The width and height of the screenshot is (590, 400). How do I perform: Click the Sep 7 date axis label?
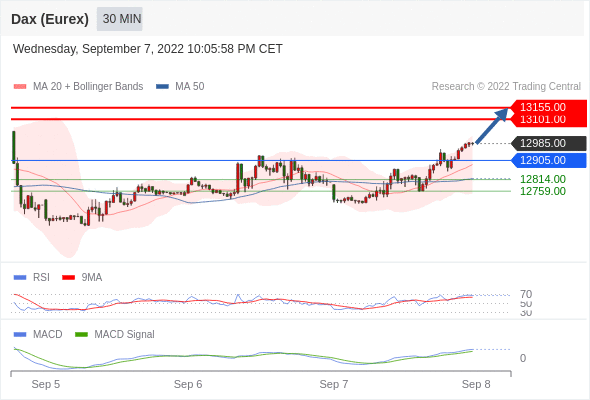(334, 384)
